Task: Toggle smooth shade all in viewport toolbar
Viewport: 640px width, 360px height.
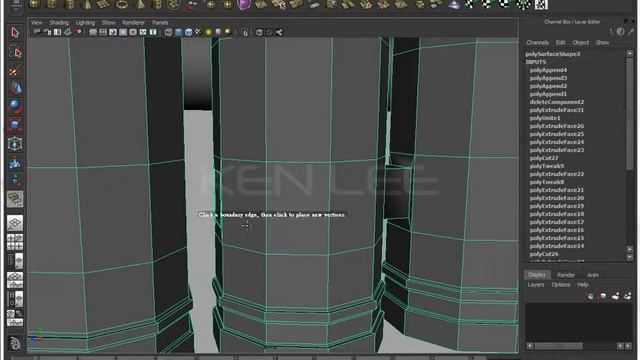Action: (x=178, y=32)
